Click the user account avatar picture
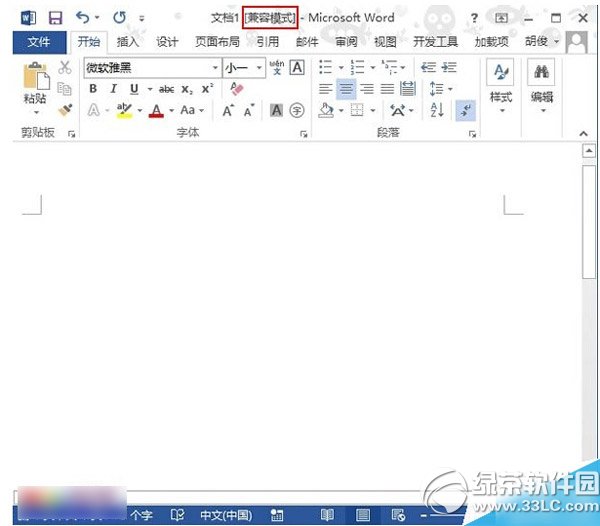This screenshot has height=526, width=600. tap(577, 42)
